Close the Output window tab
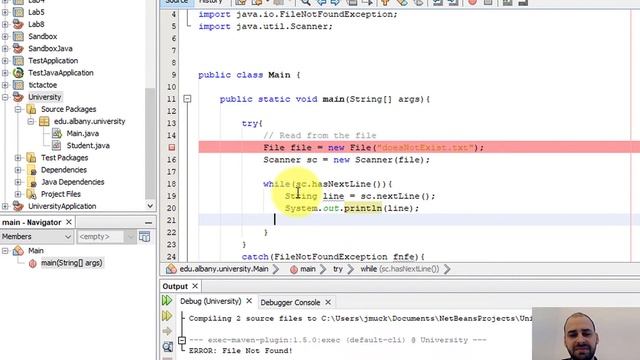Image resolution: width=640 pixels, height=360 pixels. [x=195, y=286]
